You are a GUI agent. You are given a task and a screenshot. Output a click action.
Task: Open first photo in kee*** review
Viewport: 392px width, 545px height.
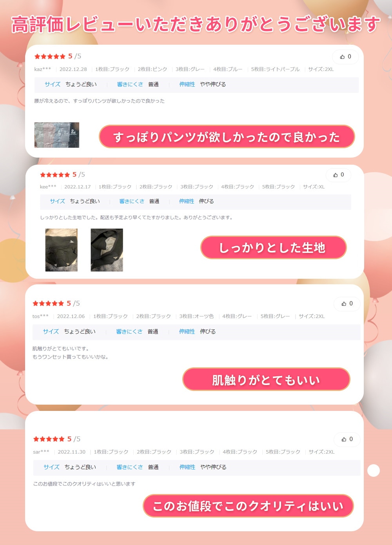[x=61, y=250]
